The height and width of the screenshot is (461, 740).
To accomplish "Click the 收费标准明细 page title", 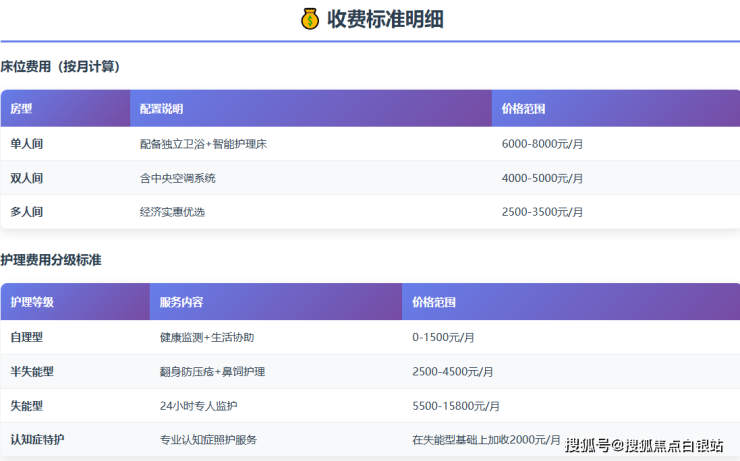I will click(385, 19).
